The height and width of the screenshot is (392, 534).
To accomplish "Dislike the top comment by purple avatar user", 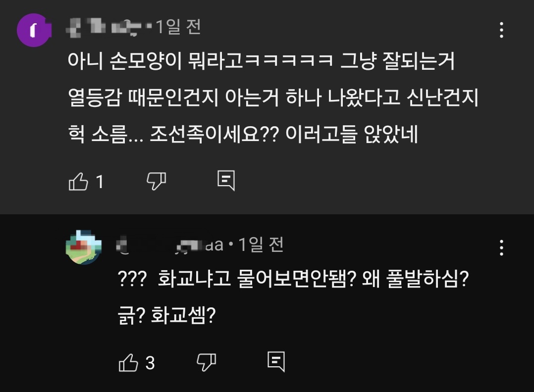I will point(156,182).
